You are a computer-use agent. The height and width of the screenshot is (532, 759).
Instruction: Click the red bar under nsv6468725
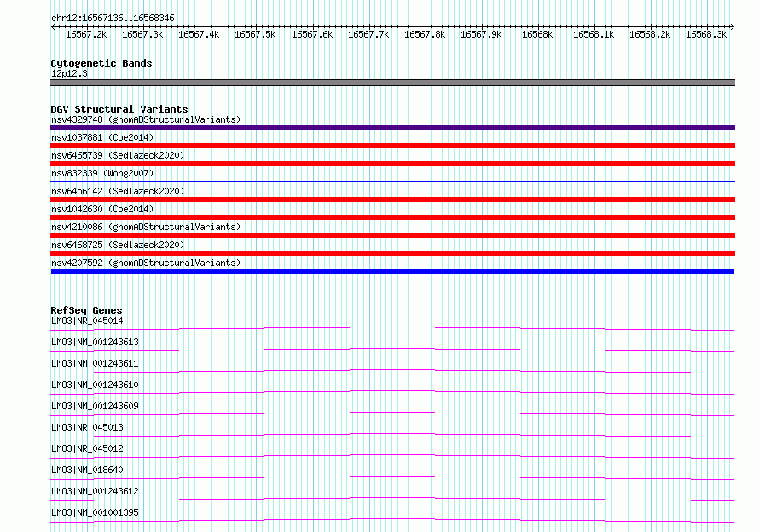(392, 253)
